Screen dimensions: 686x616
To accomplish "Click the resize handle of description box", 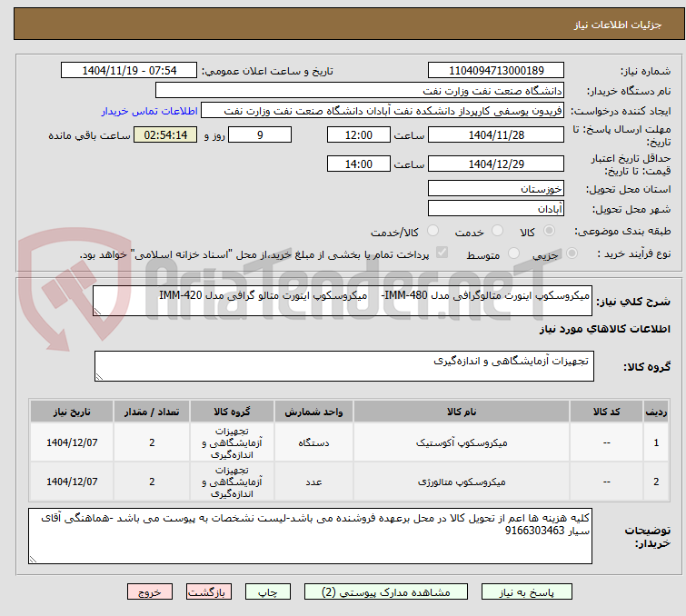I will click(97, 311).
